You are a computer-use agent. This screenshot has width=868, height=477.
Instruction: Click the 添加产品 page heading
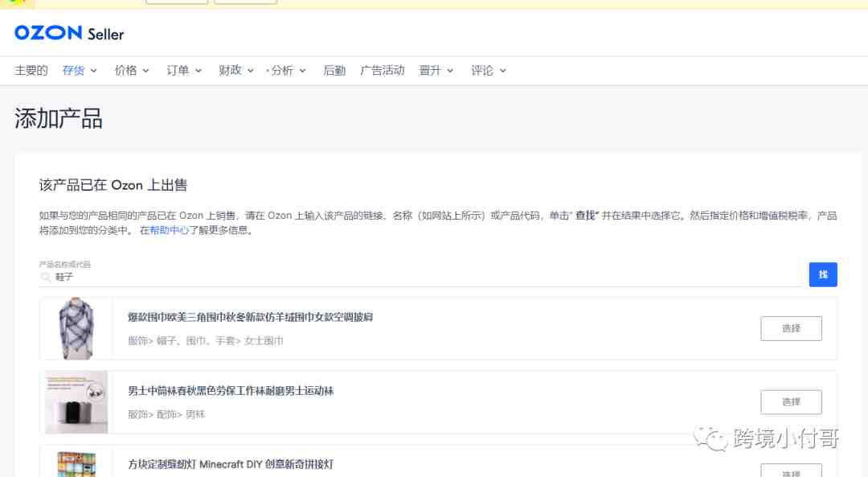tap(59, 118)
